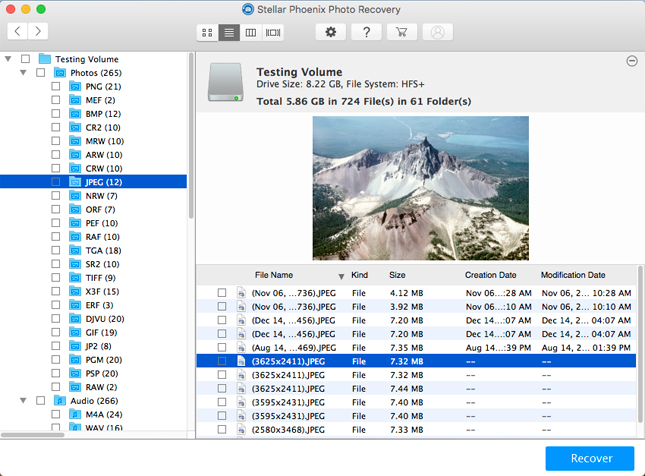Viewport: 645px width, 476px height.
Task: Collapse the volume info panel with minus icon
Action: point(632,61)
